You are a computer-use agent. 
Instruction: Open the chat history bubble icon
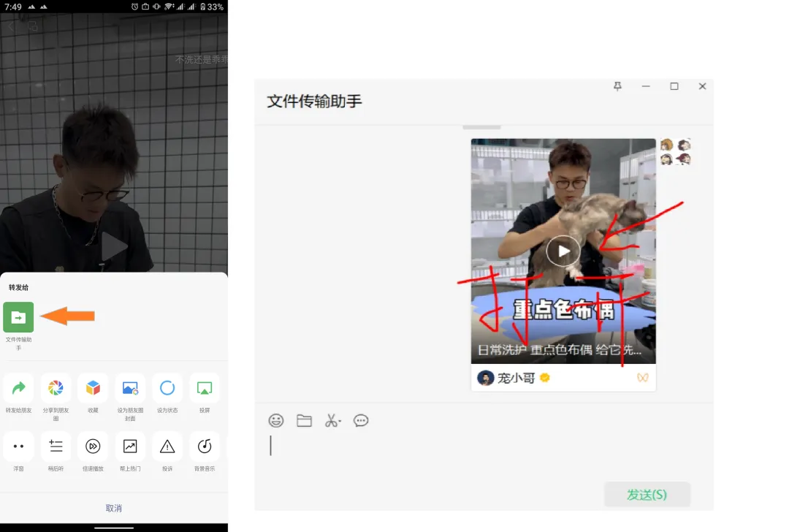tap(361, 421)
